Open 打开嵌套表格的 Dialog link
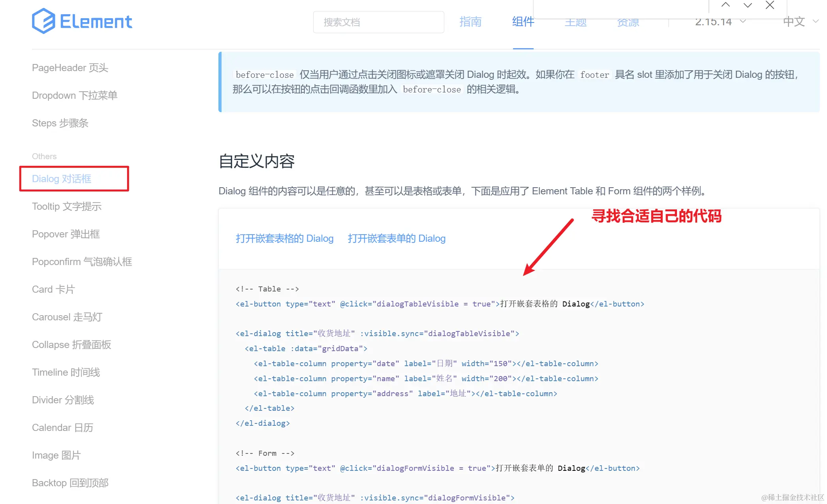Screen dimensions: 827x504 [284, 239]
